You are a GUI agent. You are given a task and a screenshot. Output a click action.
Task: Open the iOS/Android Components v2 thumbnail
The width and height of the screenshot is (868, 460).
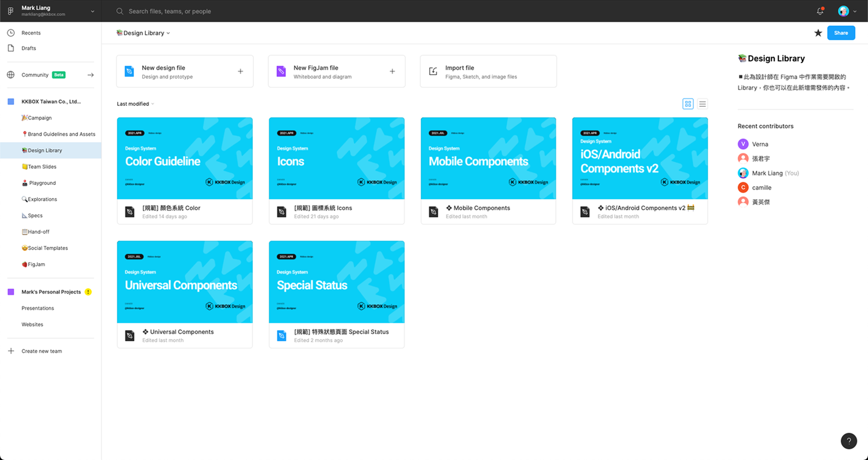pos(640,158)
